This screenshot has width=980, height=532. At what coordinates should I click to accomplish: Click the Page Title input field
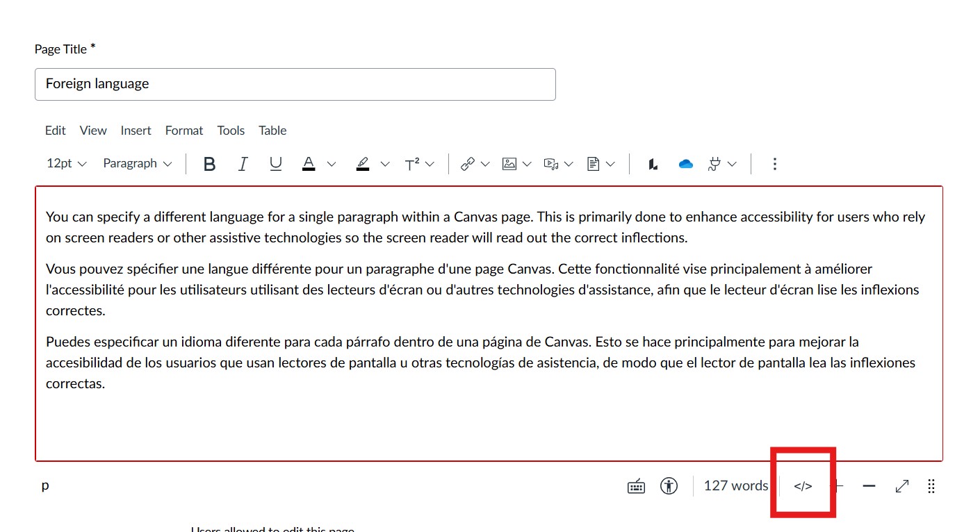295,84
